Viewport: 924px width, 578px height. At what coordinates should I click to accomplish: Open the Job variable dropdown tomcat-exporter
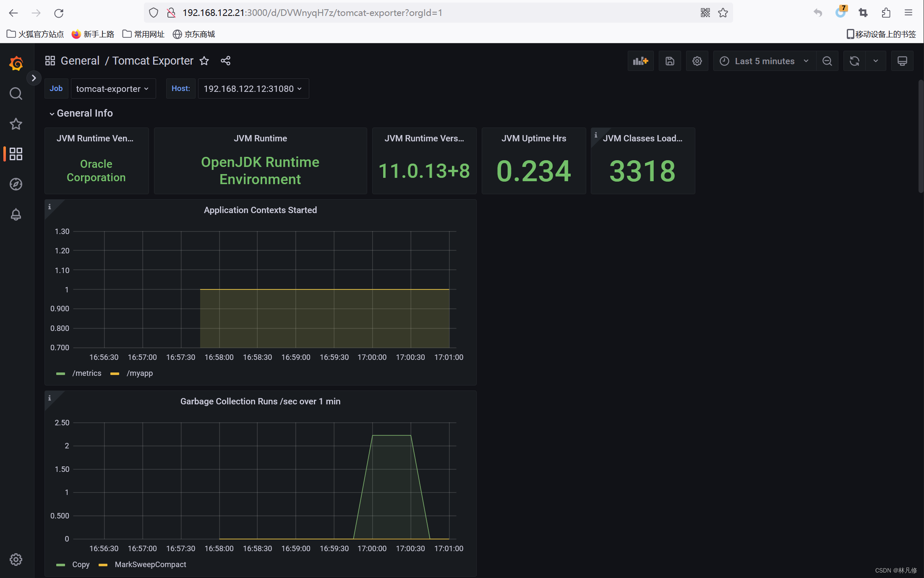point(113,89)
